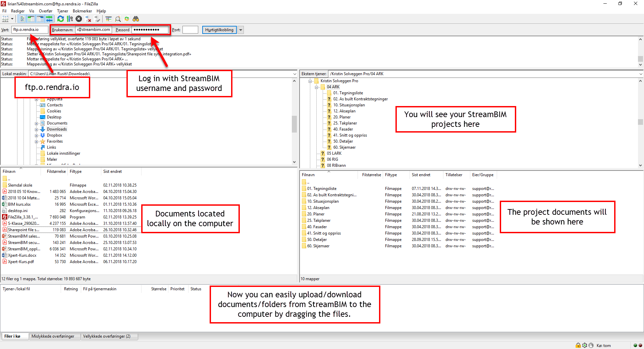Reconnect to the last server
Screen dimensions: 644x349
97,19
